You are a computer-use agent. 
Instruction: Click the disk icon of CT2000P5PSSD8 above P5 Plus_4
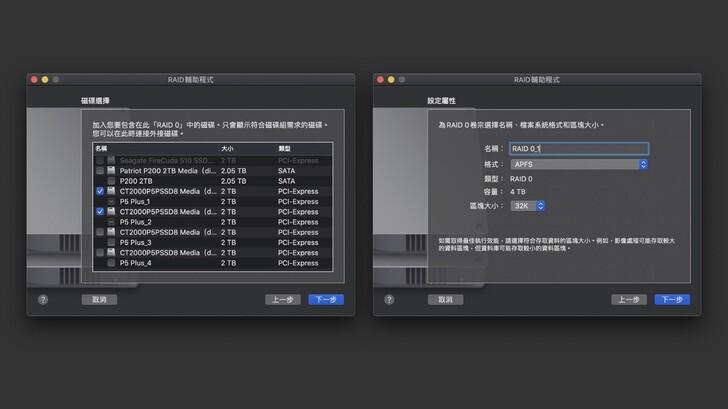[111, 253]
